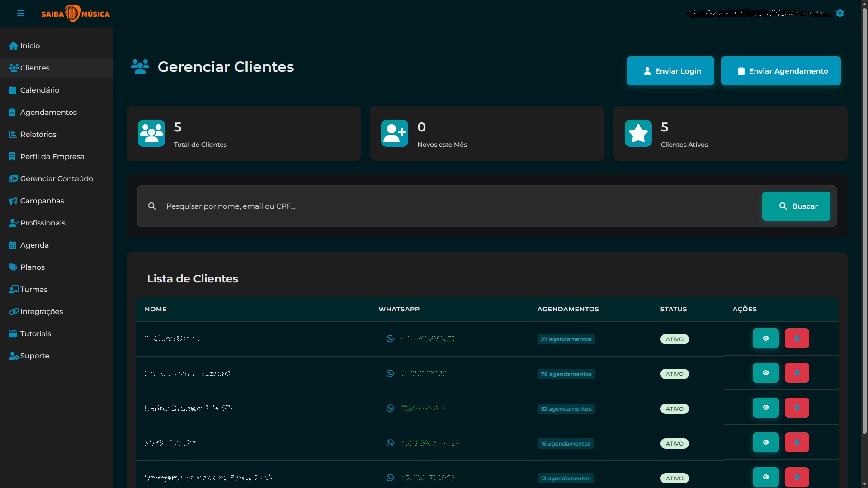Click the Enviar Login button

(x=670, y=71)
